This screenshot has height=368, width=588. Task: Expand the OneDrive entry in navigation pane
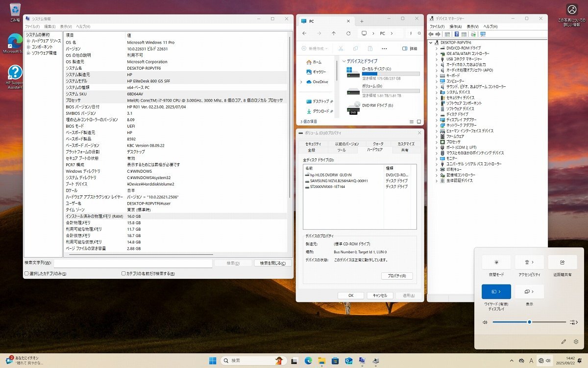(301, 82)
